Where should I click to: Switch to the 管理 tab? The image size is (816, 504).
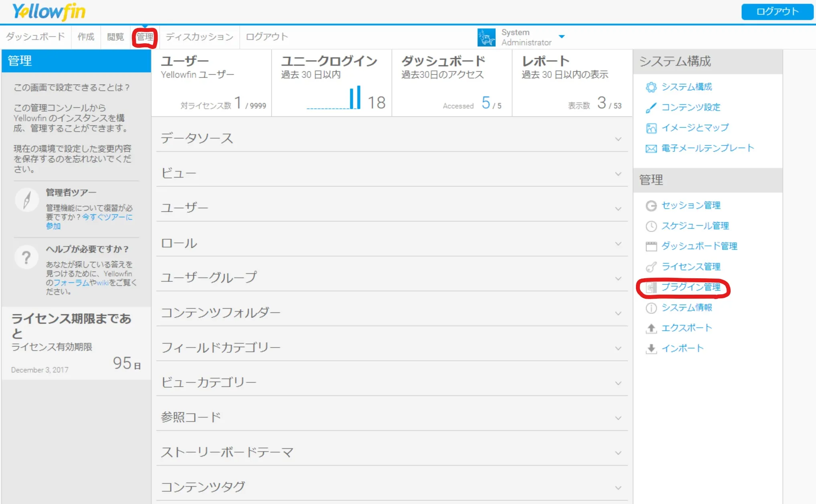[145, 36]
